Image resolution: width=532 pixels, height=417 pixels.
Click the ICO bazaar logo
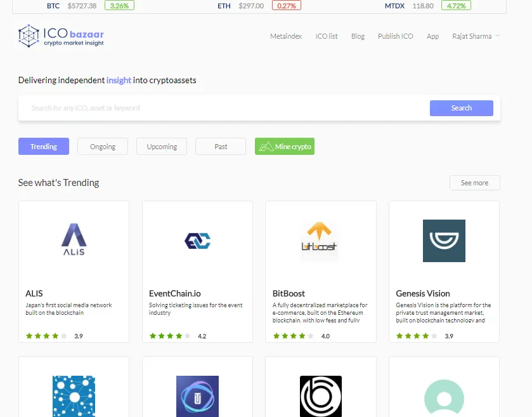(61, 36)
